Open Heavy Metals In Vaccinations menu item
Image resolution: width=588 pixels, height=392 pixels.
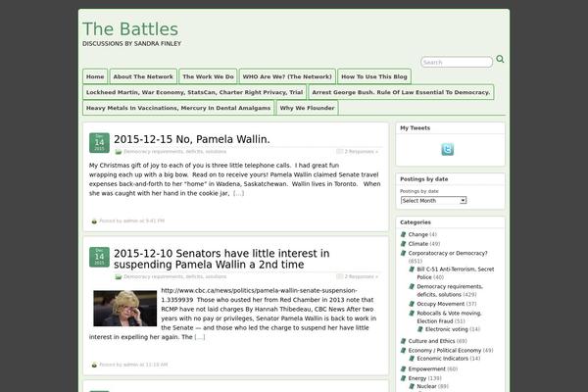178,108
